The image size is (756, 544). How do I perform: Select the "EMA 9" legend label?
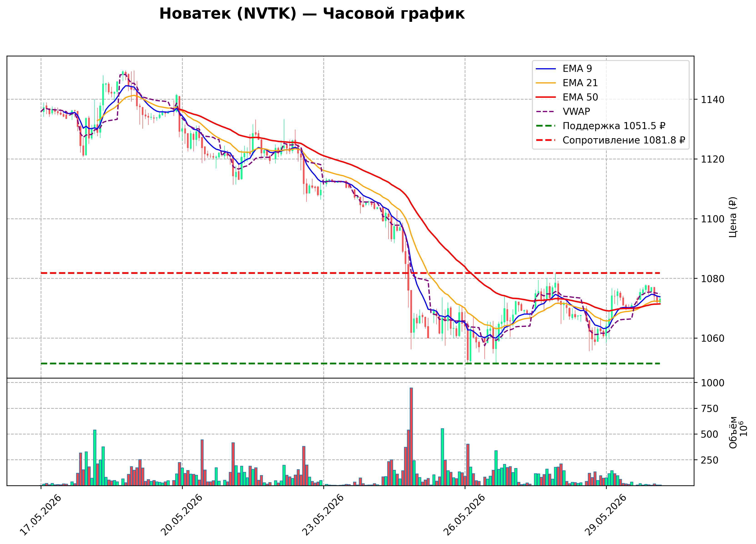[577, 69]
